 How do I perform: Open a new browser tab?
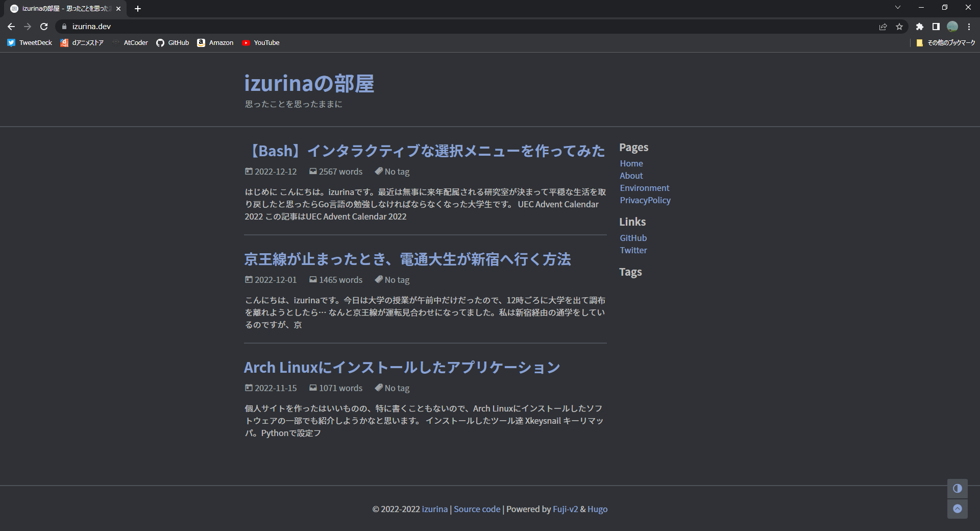pos(138,8)
